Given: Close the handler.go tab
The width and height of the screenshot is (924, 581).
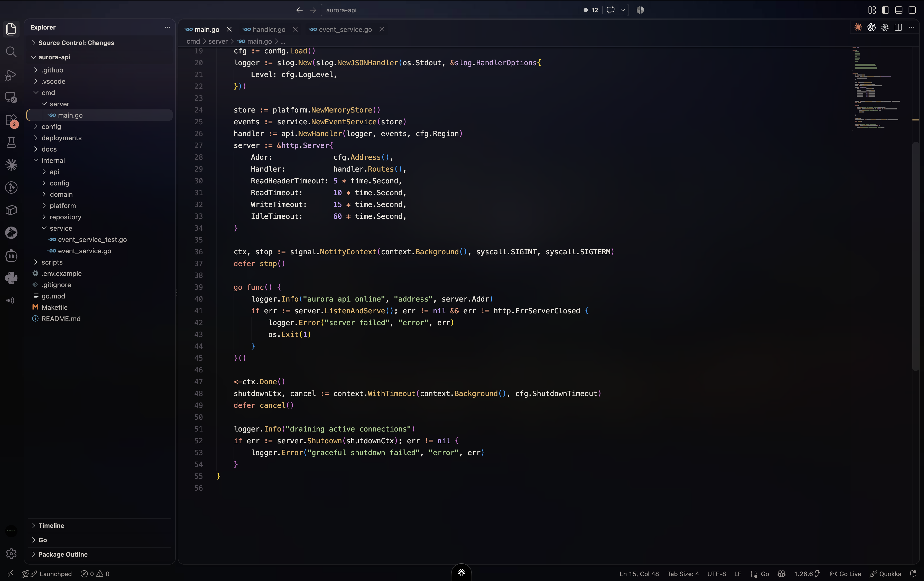Looking at the screenshot, I should 295,30.
